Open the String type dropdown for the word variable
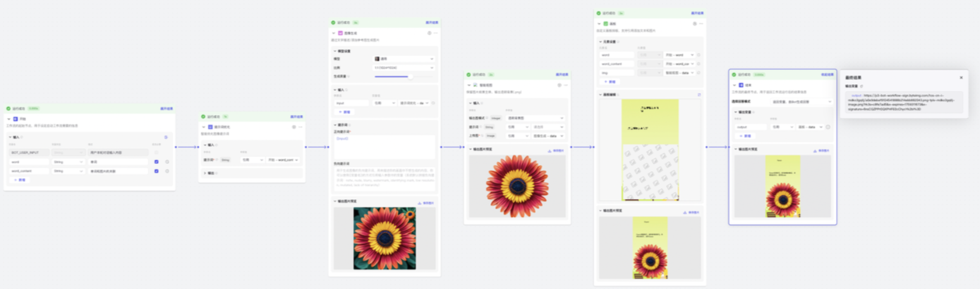980x289 pixels. tap(68, 162)
